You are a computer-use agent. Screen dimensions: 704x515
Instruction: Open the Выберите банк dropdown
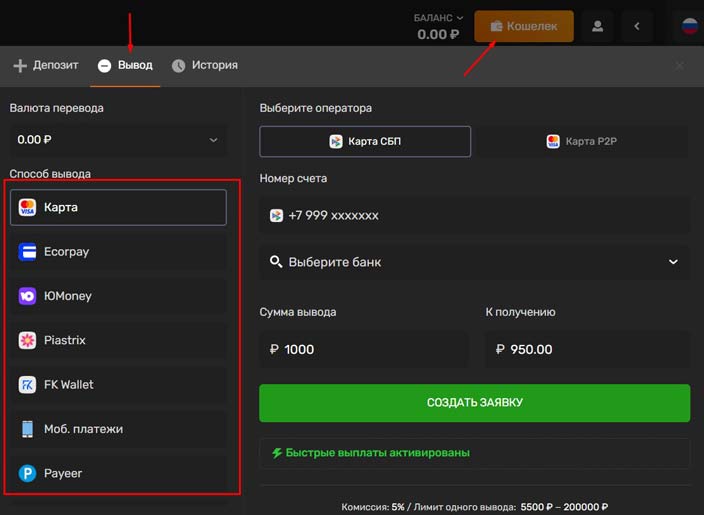coord(474,262)
